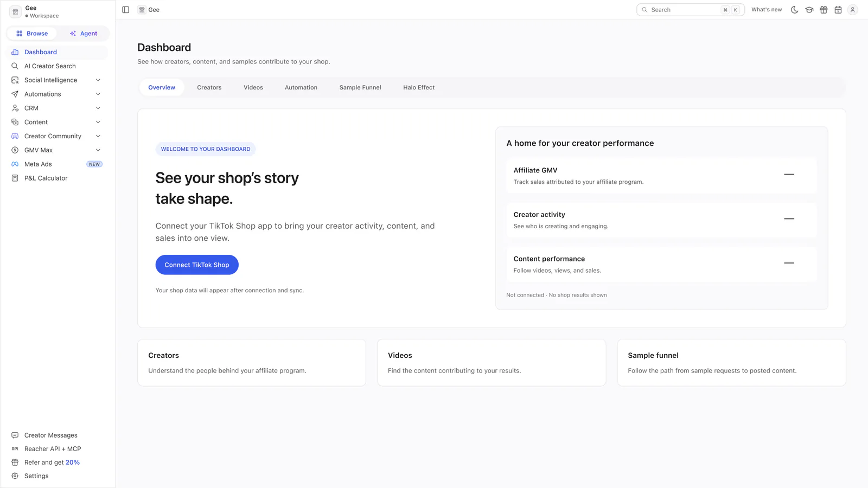Open What's new link
The width and height of the screenshot is (868, 488).
click(767, 10)
